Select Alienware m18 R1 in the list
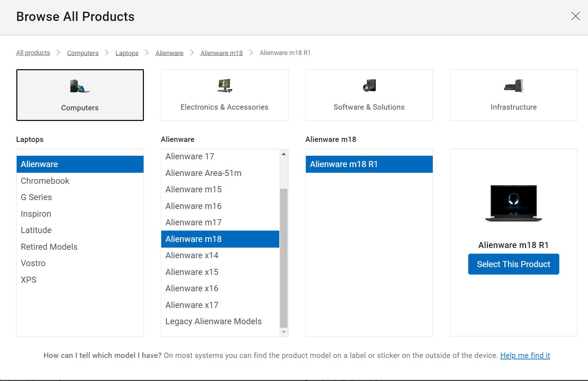 coord(369,164)
